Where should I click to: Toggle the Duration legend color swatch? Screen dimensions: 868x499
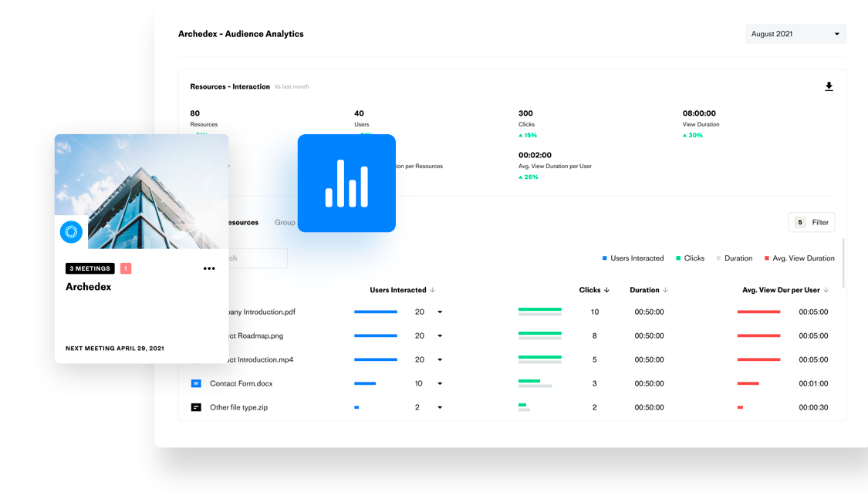coord(719,258)
